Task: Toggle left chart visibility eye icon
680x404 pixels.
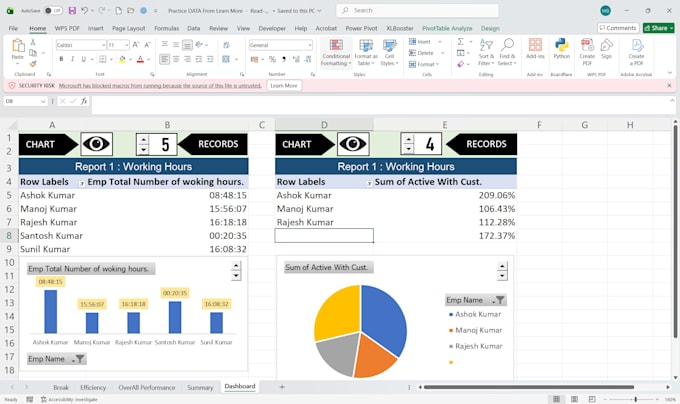Action: (96, 144)
